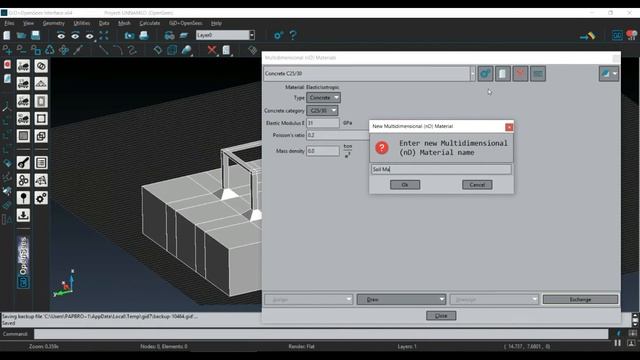Open the Calculate menu
640x360 pixels.
[x=149, y=23]
